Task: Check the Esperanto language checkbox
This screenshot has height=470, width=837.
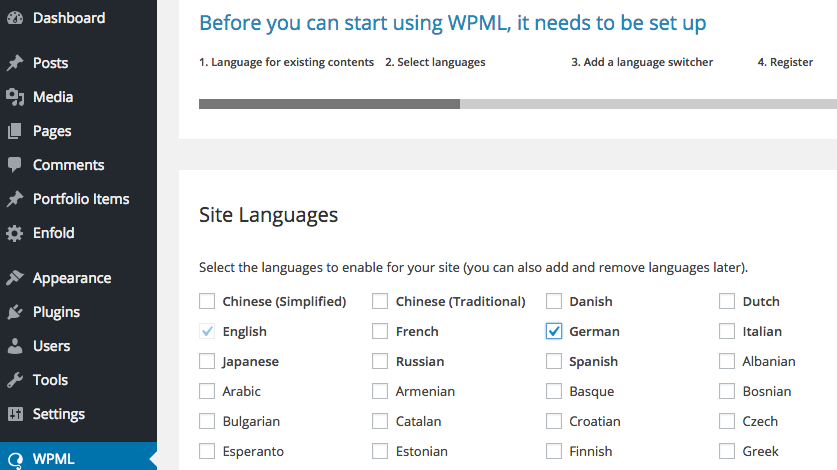Action: point(207,451)
